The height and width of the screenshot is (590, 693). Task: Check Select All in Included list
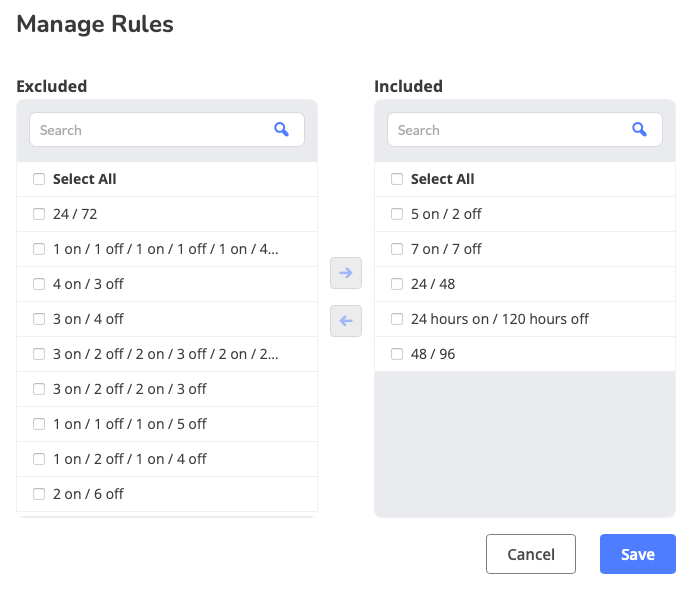[397, 179]
